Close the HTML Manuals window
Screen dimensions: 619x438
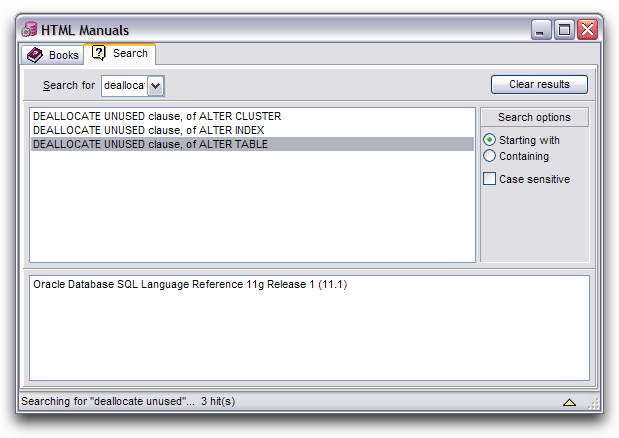(587, 30)
